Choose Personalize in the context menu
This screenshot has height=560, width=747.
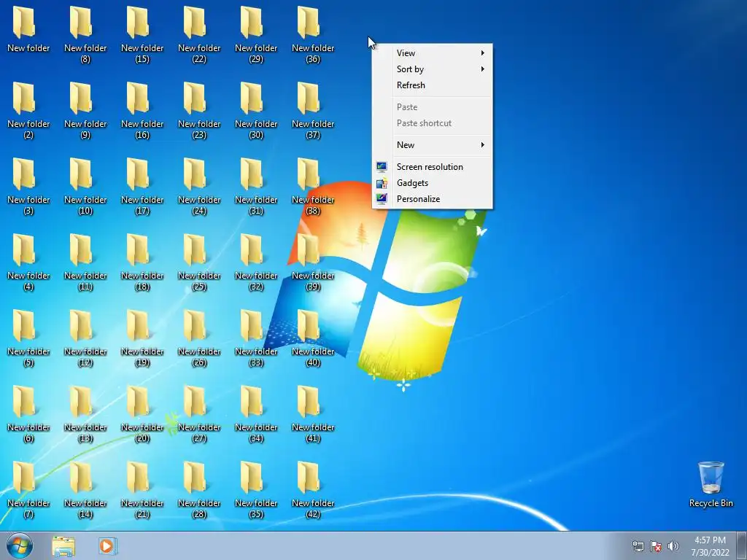coord(432,199)
